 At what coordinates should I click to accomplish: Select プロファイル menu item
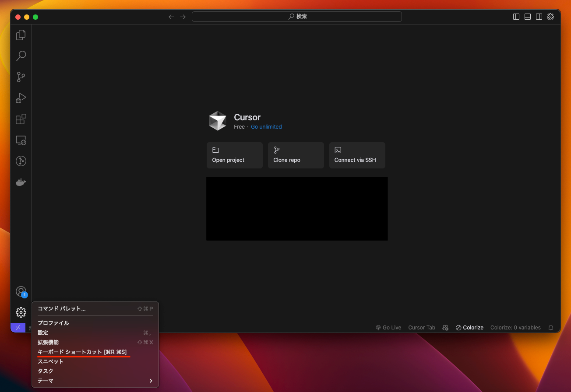point(95,323)
